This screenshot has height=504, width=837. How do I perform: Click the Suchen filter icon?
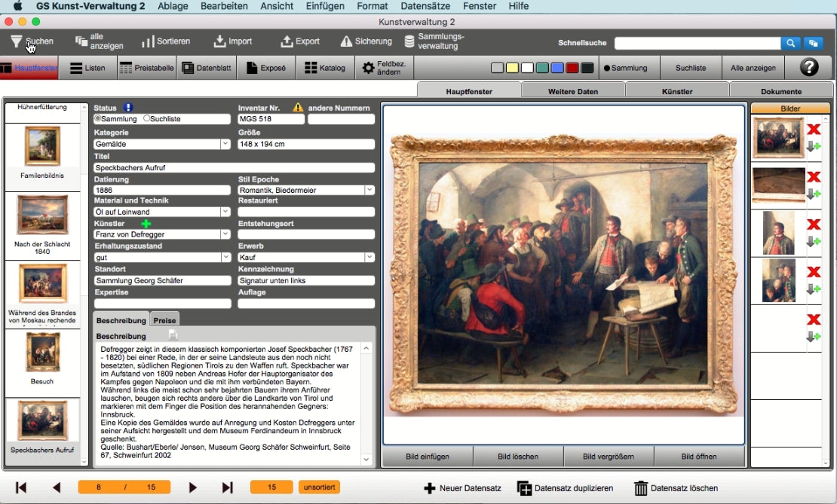[x=16, y=41]
